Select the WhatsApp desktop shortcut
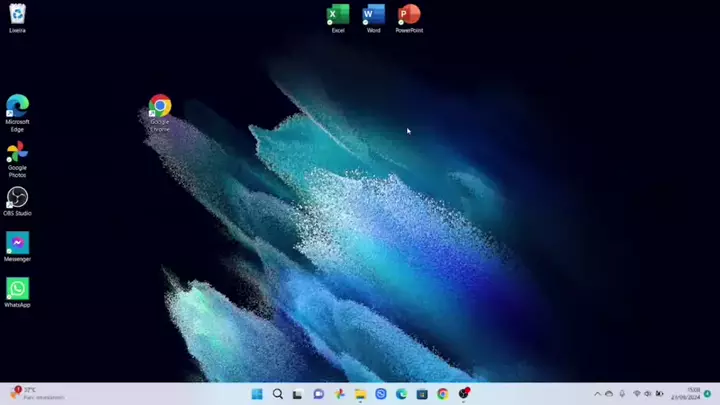This screenshot has height=405, width=720. point(17,289)
